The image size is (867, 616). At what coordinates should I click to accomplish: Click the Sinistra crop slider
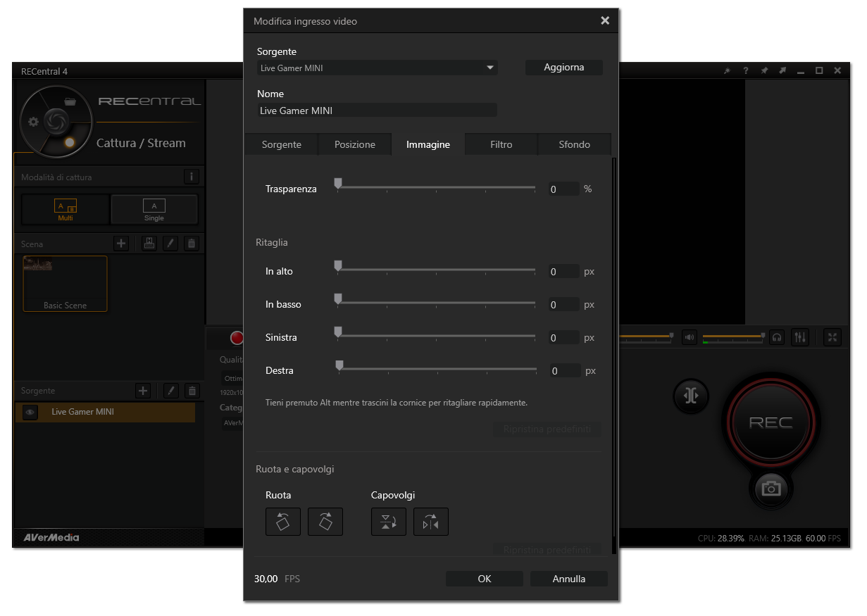pyautogui.click(x=435, y=336)
